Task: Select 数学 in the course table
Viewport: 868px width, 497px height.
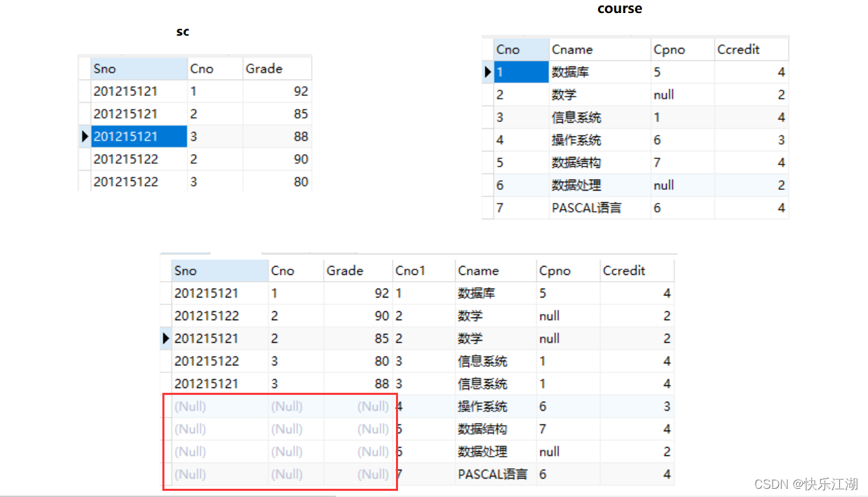Action: point(600,95)
